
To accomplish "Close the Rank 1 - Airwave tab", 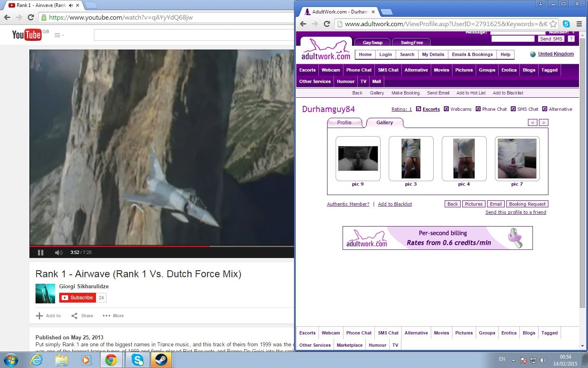I will (x=78, y=5).
